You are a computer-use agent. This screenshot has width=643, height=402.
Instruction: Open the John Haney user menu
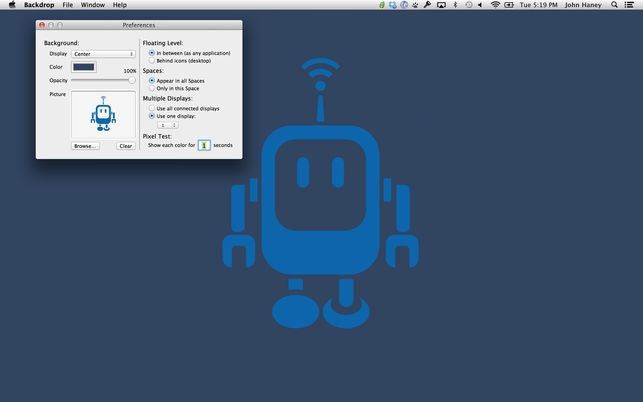(x=584, y=5)
